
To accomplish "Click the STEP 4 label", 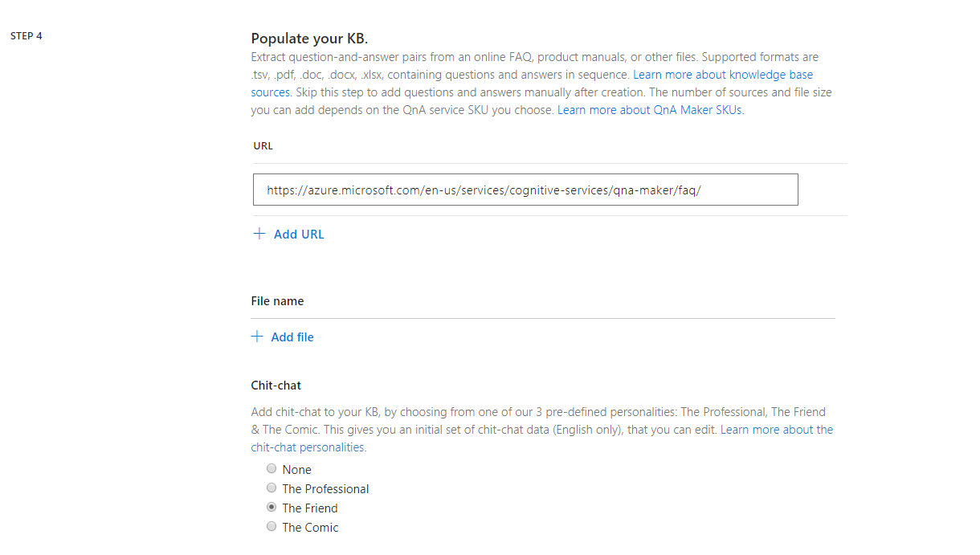I will point(27,35).
